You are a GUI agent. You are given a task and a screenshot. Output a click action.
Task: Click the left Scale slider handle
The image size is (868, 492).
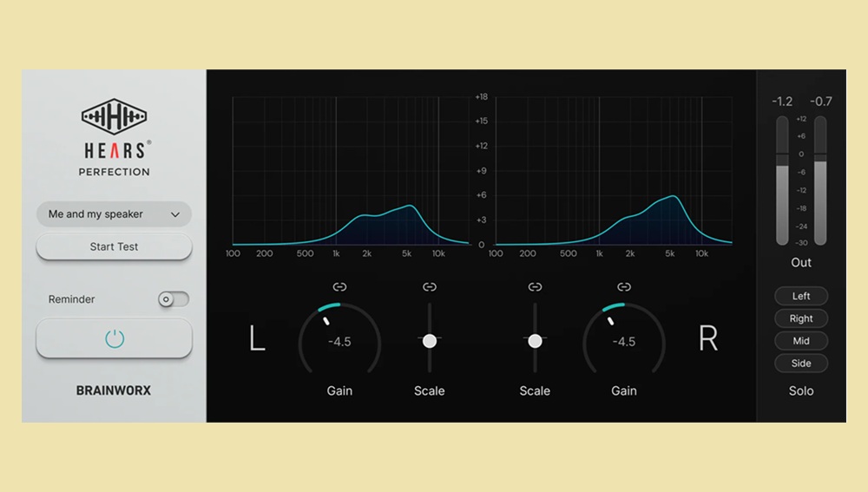[x=430, y=342]
